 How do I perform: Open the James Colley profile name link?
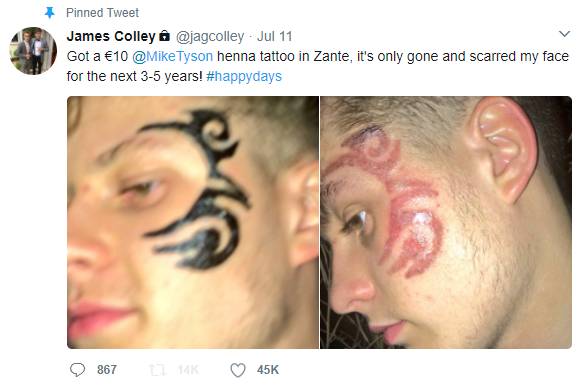coord(111,36)
